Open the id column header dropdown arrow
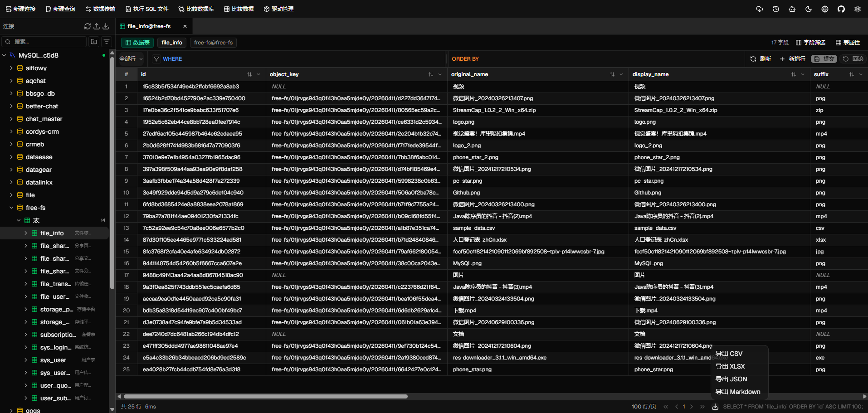Image resolution: width=868 pixels, height=413 pixels. [x=258, y=74]
